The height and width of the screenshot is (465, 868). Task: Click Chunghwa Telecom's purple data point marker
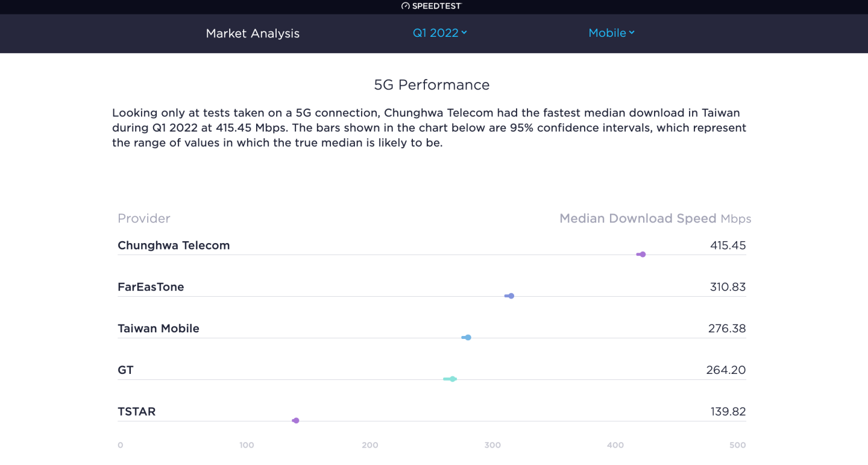coord(641,254)
